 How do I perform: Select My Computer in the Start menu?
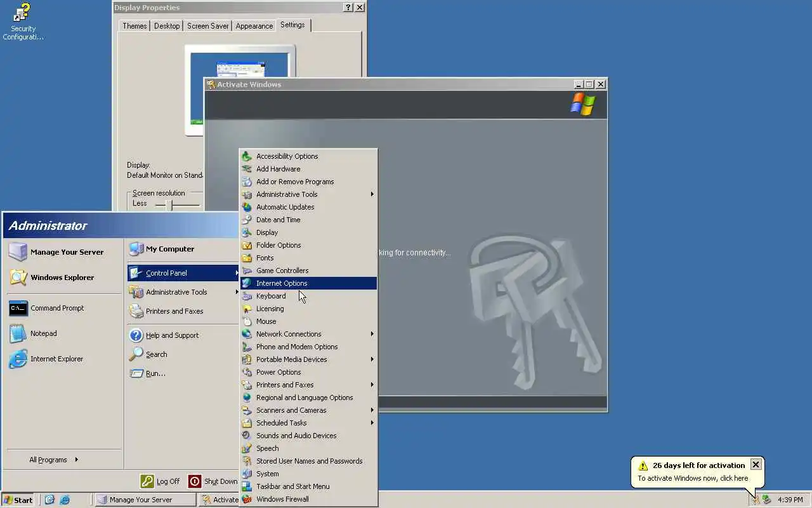coord(183,249)
